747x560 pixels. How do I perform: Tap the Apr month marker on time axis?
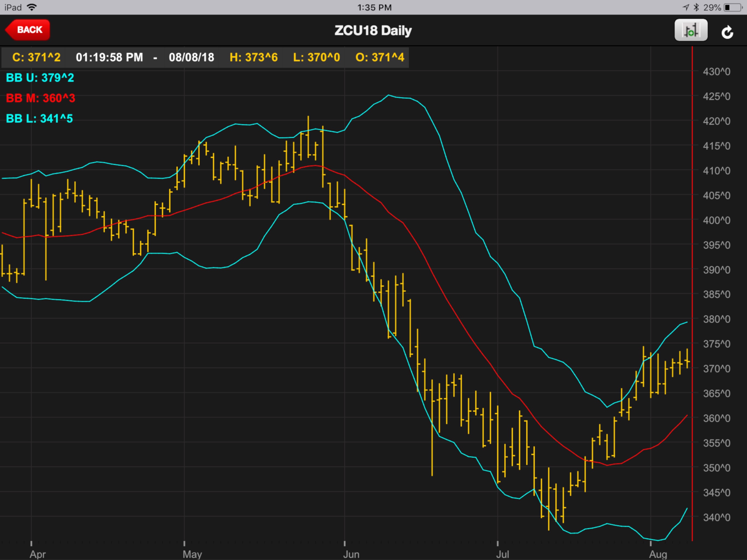click(37, 554)
